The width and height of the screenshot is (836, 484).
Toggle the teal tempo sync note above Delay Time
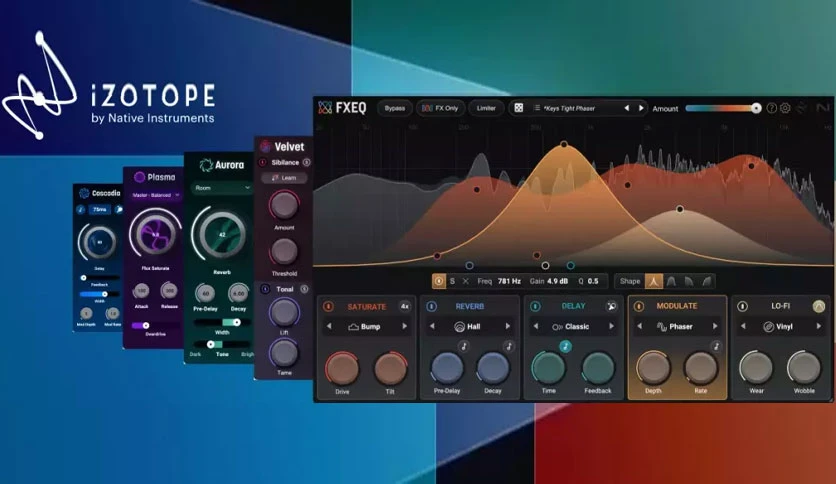click(565, 346)
